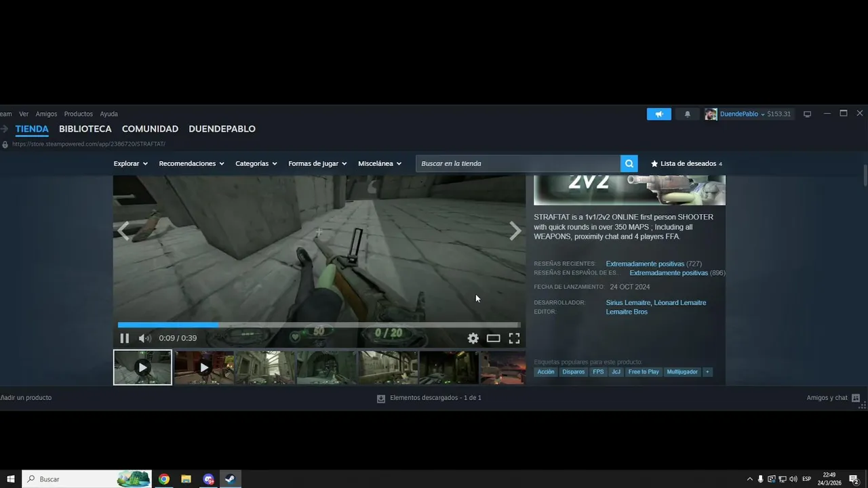Expand the Explorar dropdown

tap(130, 163)
